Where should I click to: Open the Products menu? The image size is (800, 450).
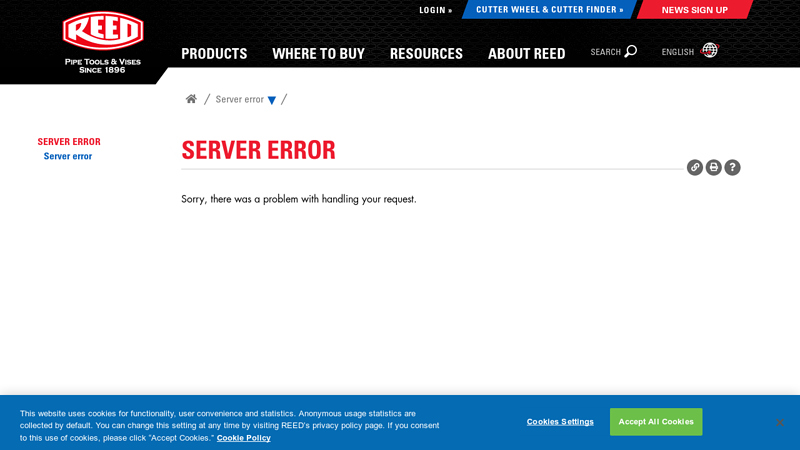pos(214,54)
